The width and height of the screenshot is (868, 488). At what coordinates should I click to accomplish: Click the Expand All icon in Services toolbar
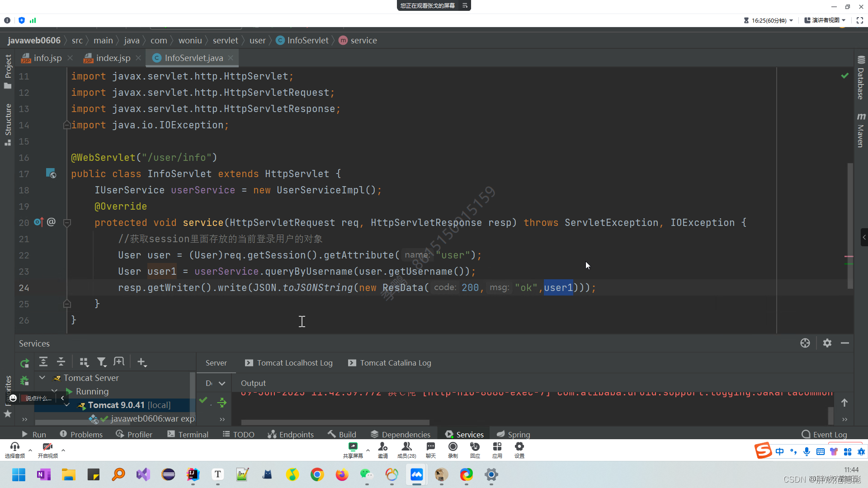[x=43, y=362]
